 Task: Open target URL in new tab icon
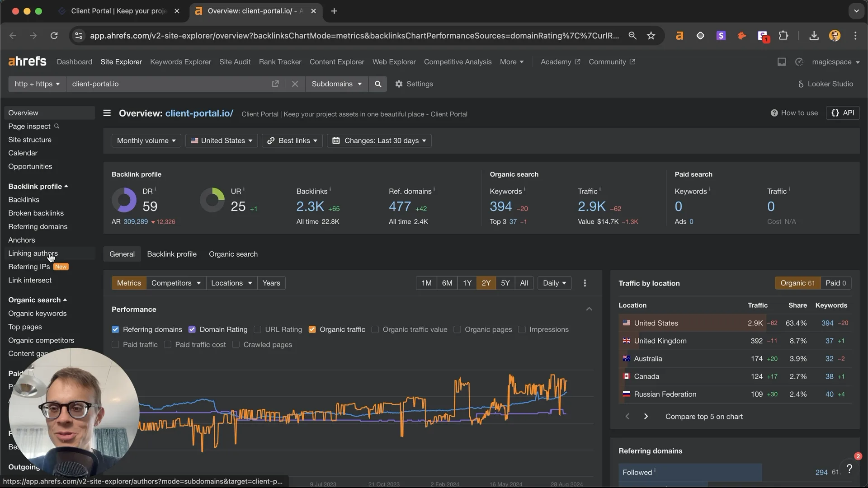[275, 84]
